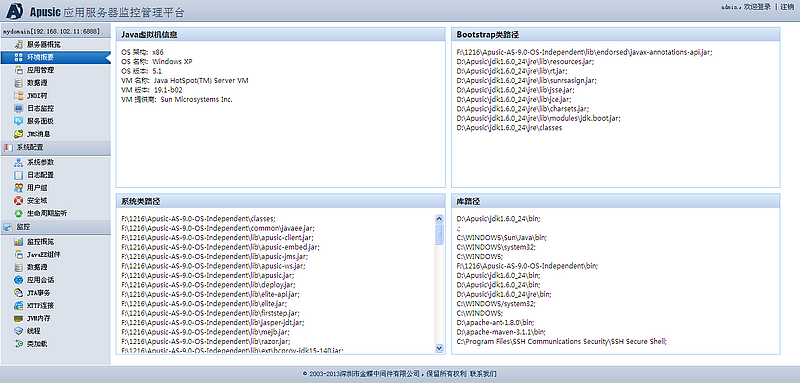Screen dimensions: 800x383
Task: Open 数据源 under the mydomain section
Action: [37, 83]
